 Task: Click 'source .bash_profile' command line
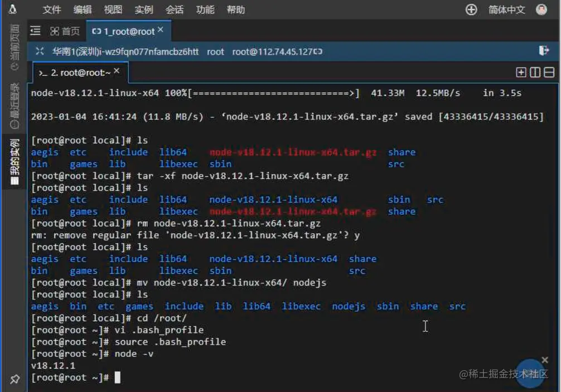pyautogui.click(x=128, y=342)
